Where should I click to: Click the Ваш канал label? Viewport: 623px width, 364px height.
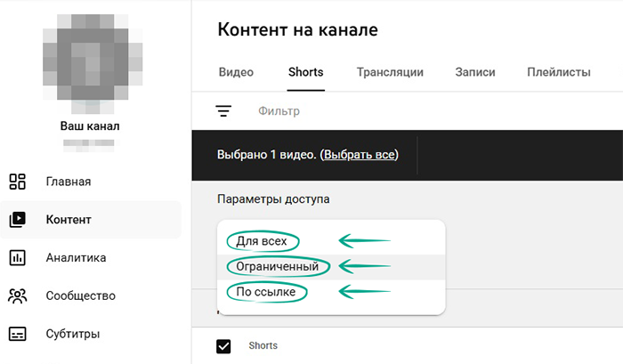click(89, 125)
